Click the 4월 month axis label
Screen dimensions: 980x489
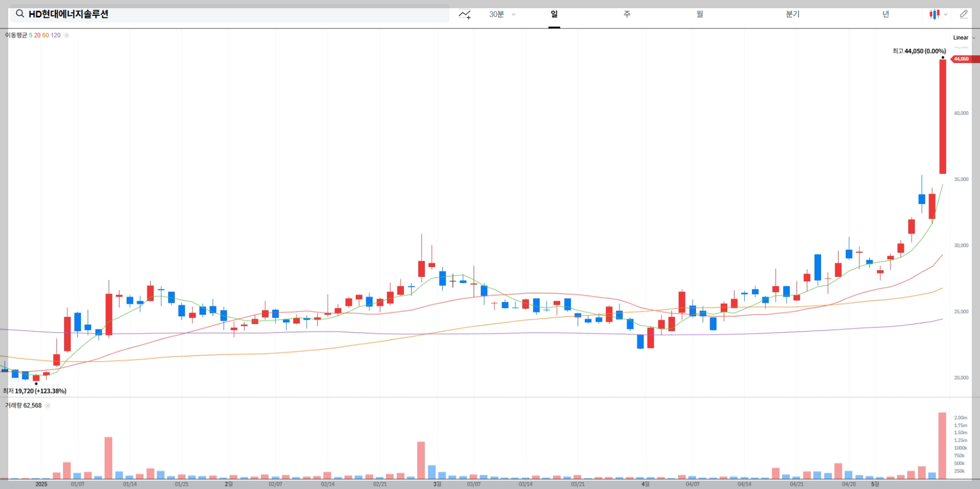tap(645, 484)
